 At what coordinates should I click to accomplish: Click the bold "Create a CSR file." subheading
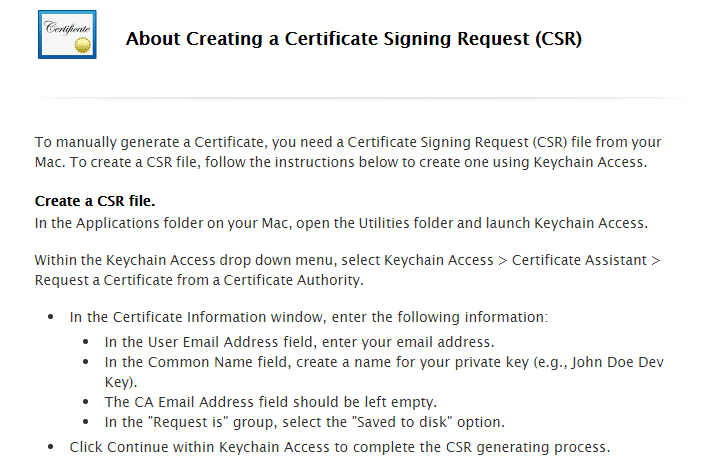point(95,201)
